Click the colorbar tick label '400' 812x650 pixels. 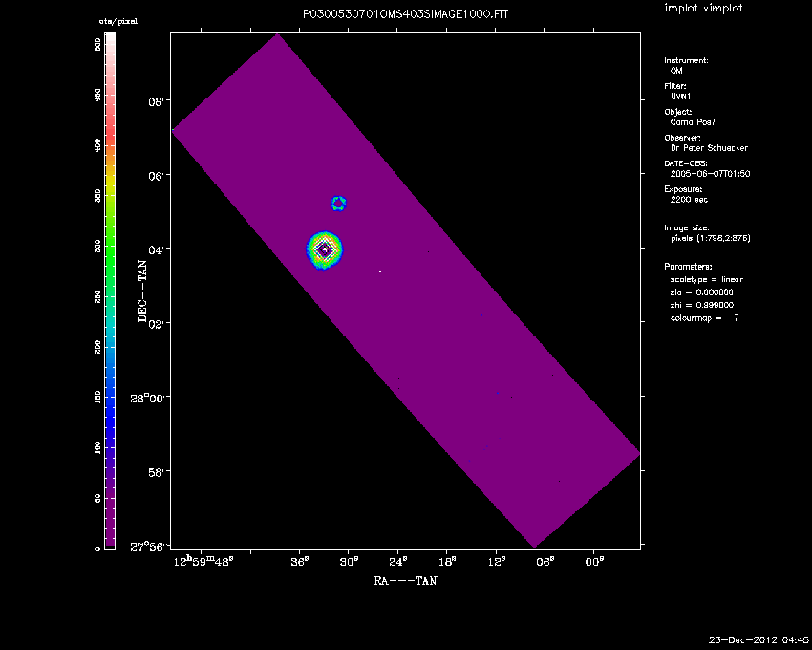click(x=97, y=146)
